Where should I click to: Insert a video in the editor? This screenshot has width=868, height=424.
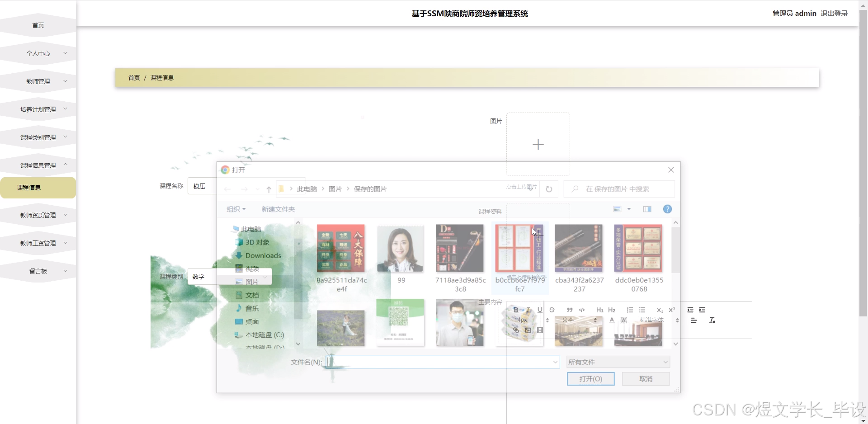coord(540,330)
